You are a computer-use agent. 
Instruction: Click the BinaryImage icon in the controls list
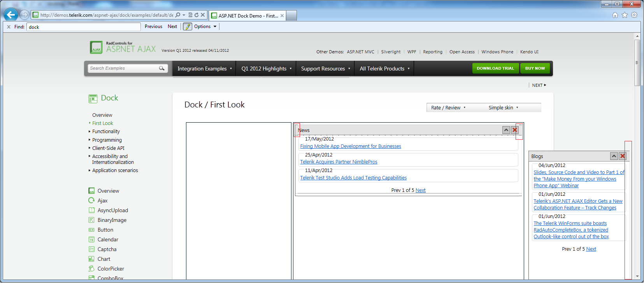[x=91, y=220]
